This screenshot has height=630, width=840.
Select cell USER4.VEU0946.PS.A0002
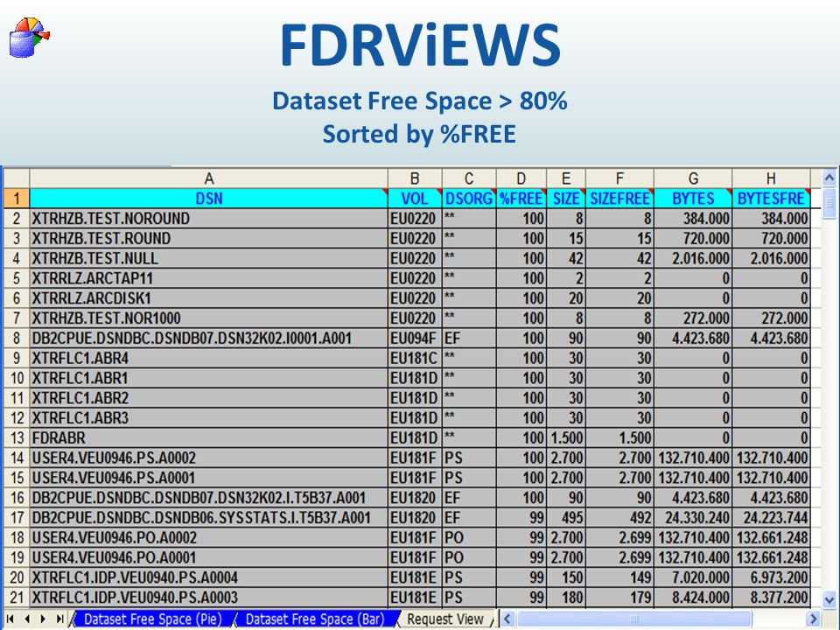pos(209,458)
